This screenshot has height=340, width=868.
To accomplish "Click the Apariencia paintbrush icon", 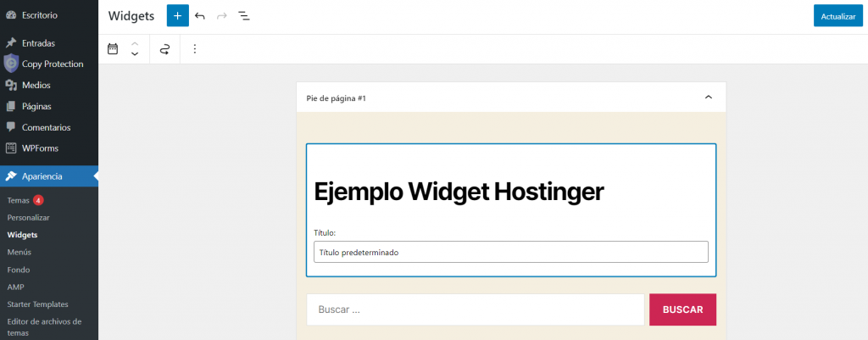I will (11, 176).
